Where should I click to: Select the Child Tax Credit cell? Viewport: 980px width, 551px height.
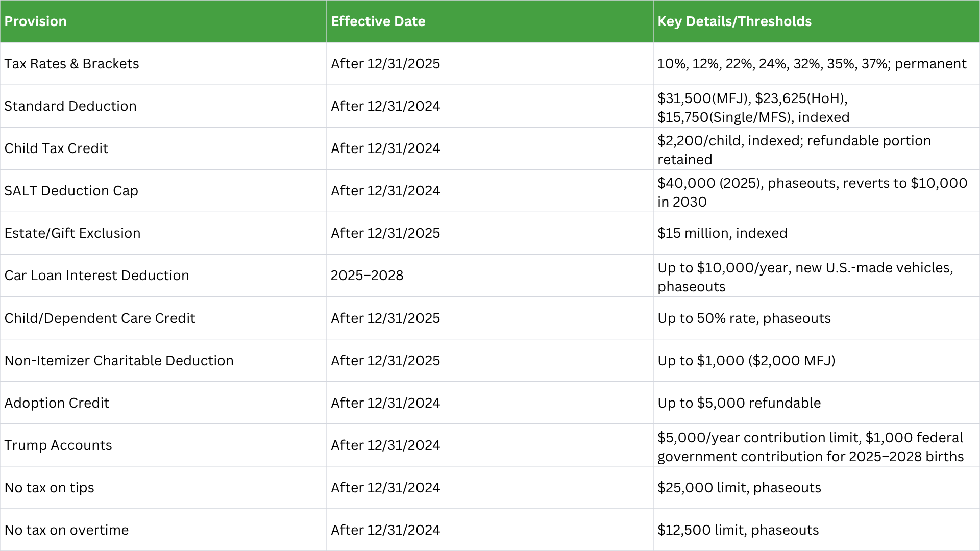pyautogui.click(x=163, y=148)
